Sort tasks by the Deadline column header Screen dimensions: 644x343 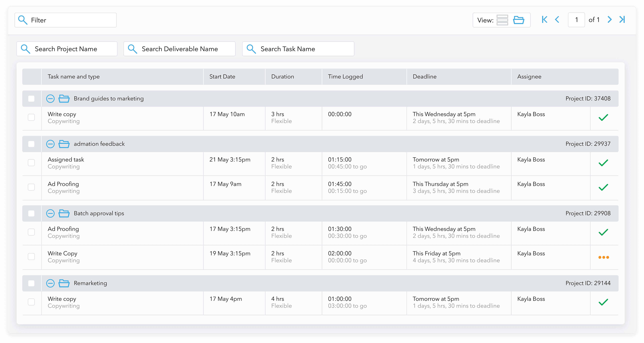(x=425, y=77)
